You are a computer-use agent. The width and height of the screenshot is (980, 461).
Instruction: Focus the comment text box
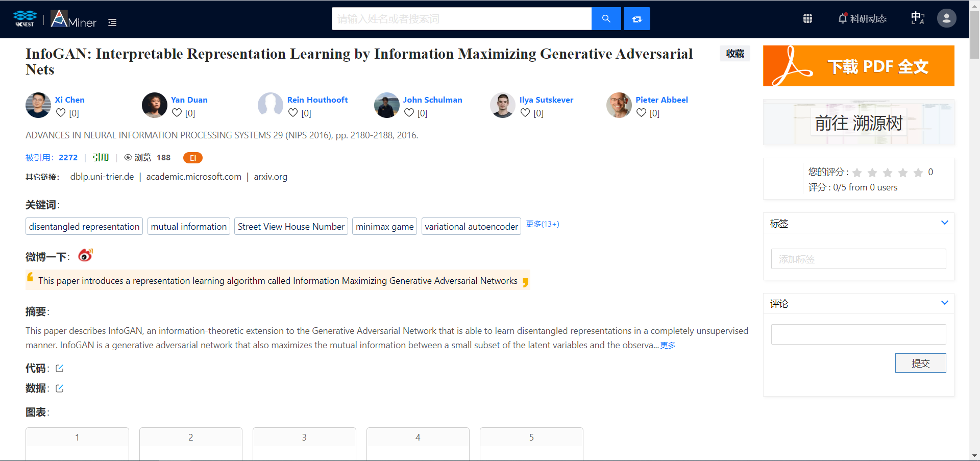pyautogui.click(x=859, y=334)
